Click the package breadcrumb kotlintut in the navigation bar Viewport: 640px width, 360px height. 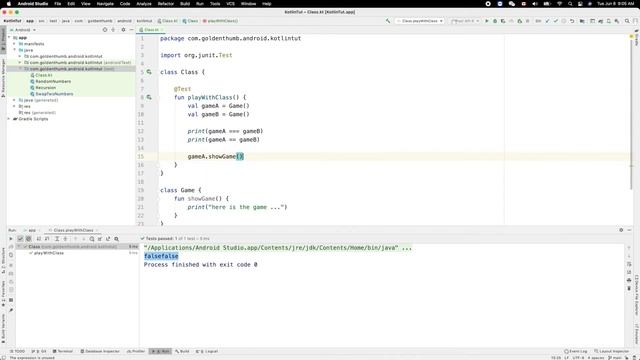pos(144,21)
